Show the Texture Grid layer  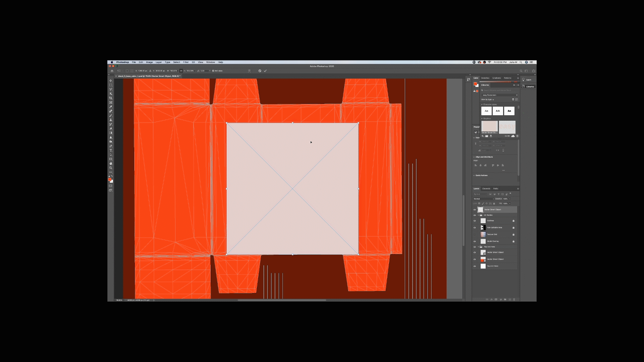click(475, 235)
